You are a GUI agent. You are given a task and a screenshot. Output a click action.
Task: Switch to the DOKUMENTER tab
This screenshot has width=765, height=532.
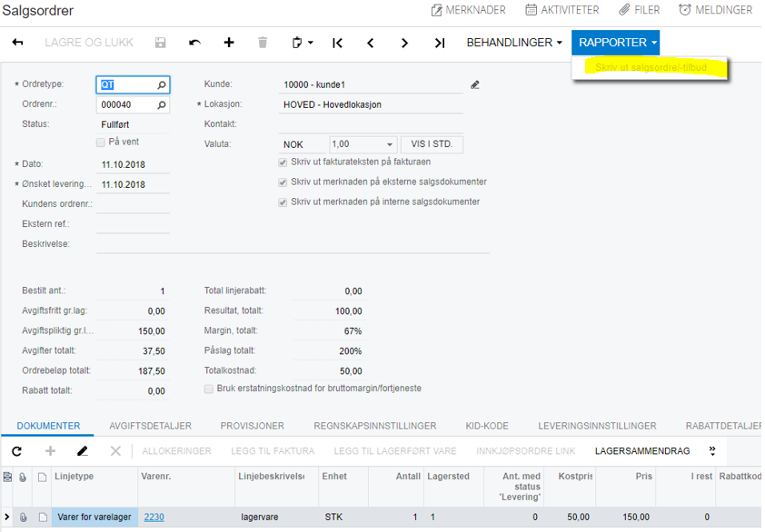(x=48, y=426)
